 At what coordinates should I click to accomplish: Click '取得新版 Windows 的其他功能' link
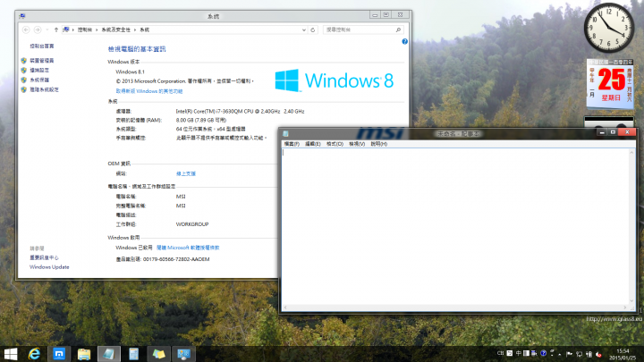(x=149, y=91)
